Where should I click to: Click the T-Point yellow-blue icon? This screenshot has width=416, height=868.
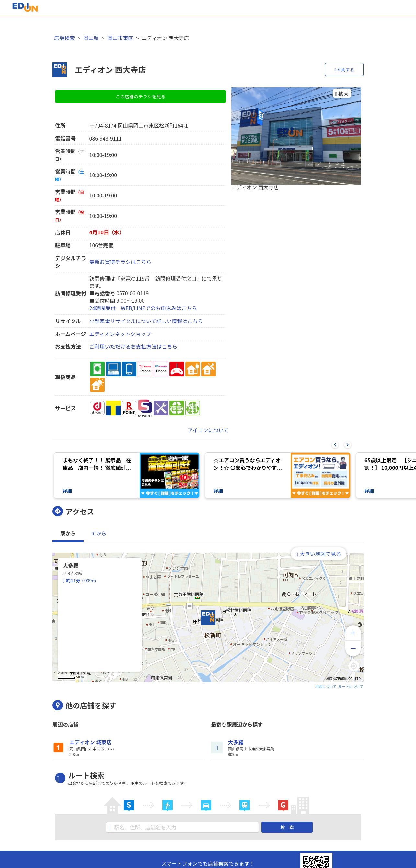113,408
